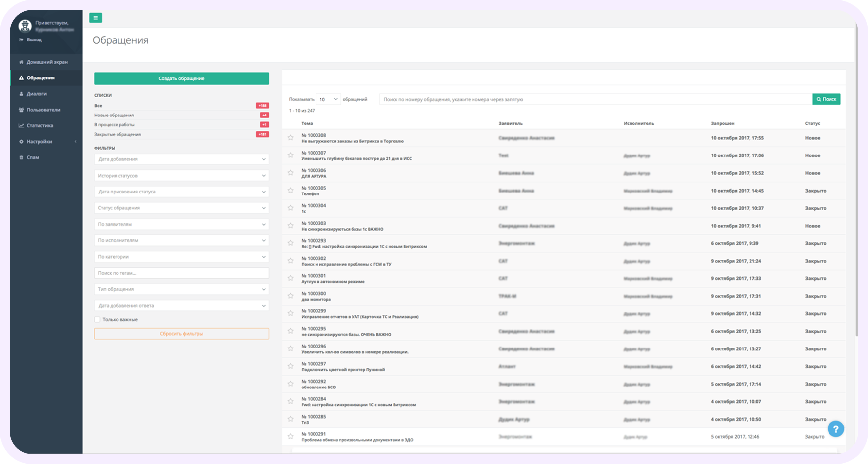
Task: Click the home icon for Домашний экран
Action: [x=21, y=62]
